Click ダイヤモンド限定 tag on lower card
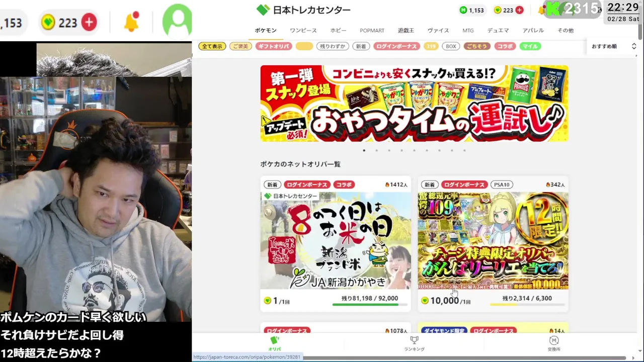 click(x=444, y=331)
